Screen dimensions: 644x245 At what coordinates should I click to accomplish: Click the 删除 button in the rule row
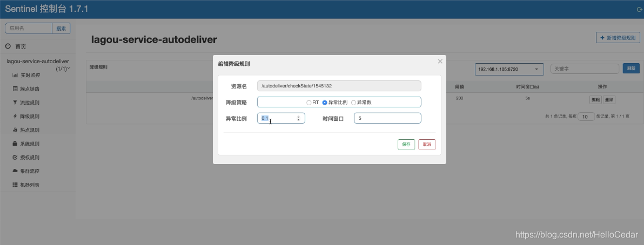tap(609, 100)
